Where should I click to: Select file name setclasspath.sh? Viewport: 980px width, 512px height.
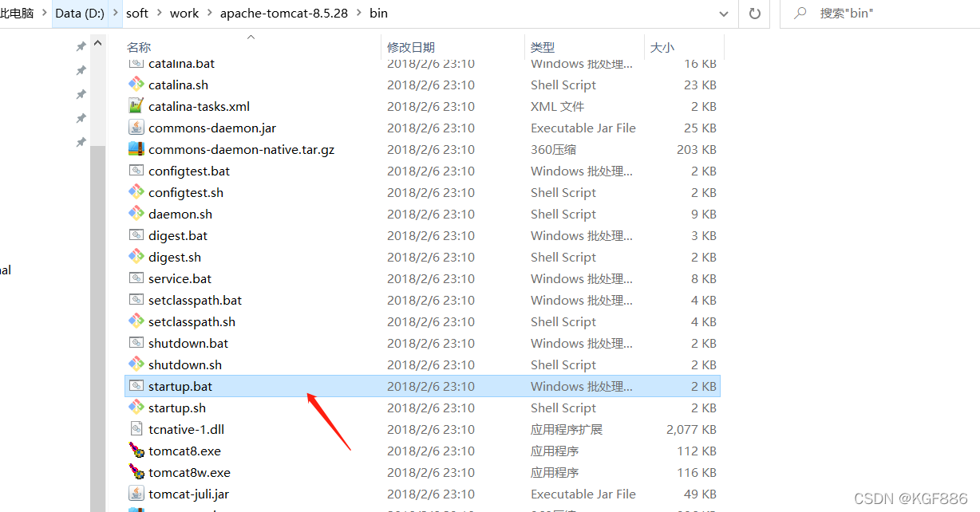(192, 321)
